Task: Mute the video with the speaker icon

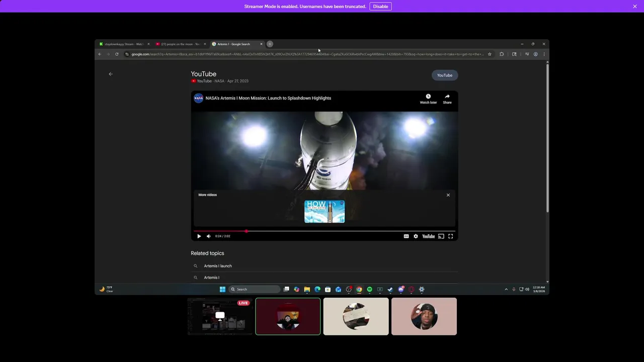Action: click(x=208, y=236)
